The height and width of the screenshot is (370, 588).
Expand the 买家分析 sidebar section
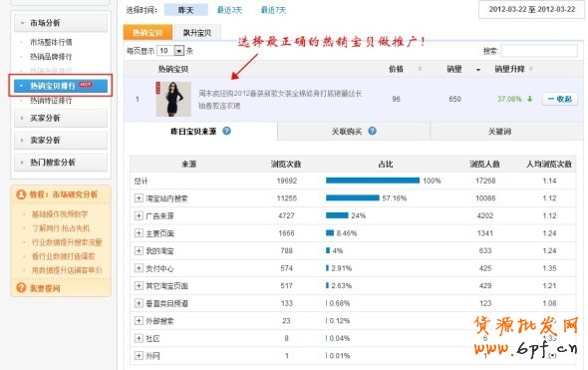click(x=61, y=119)
